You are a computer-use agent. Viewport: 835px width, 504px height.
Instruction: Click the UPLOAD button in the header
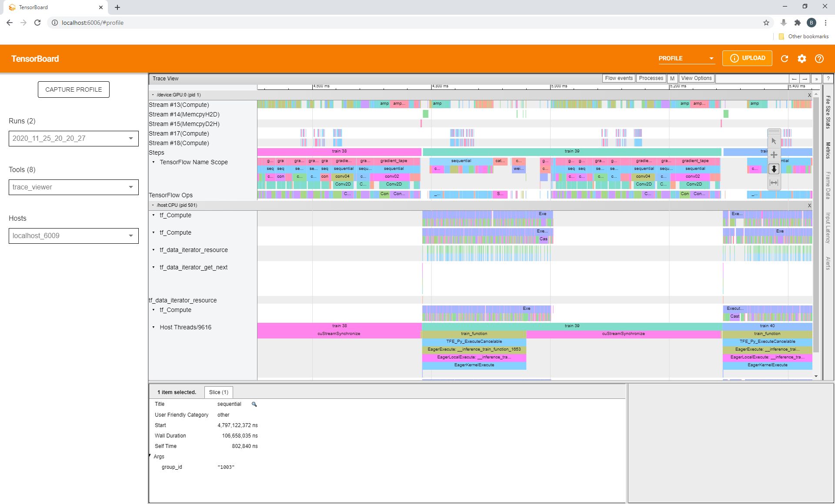coord(747,58)
